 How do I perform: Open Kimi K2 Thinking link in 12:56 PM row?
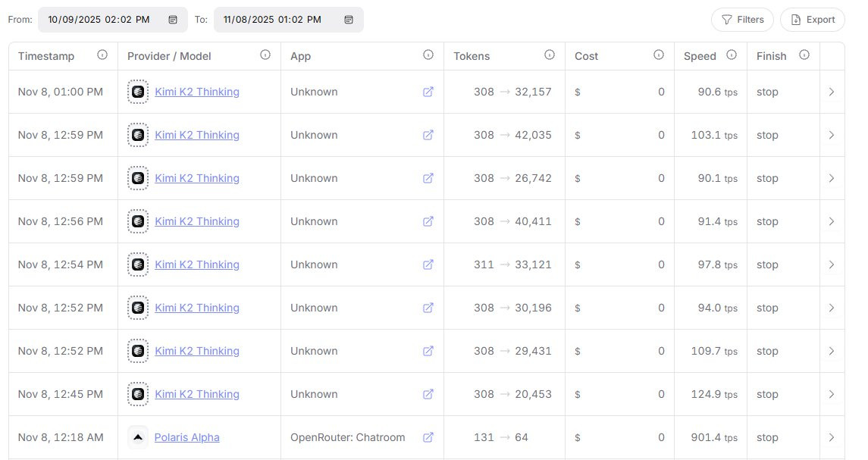coord(197,221)
